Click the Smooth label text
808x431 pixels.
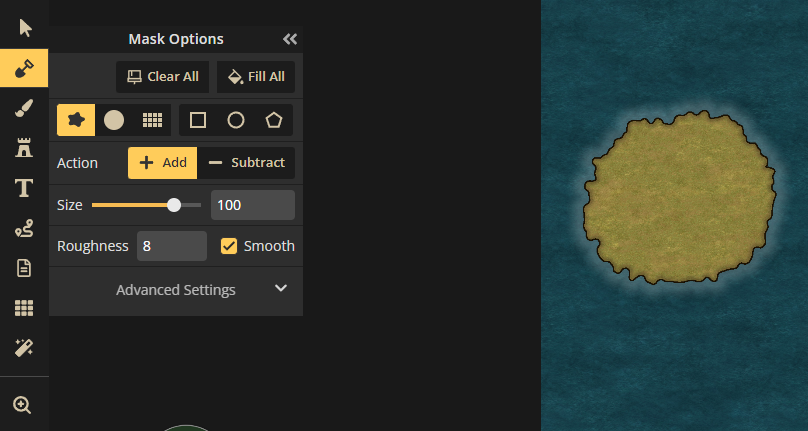click(x=269, y=246)
